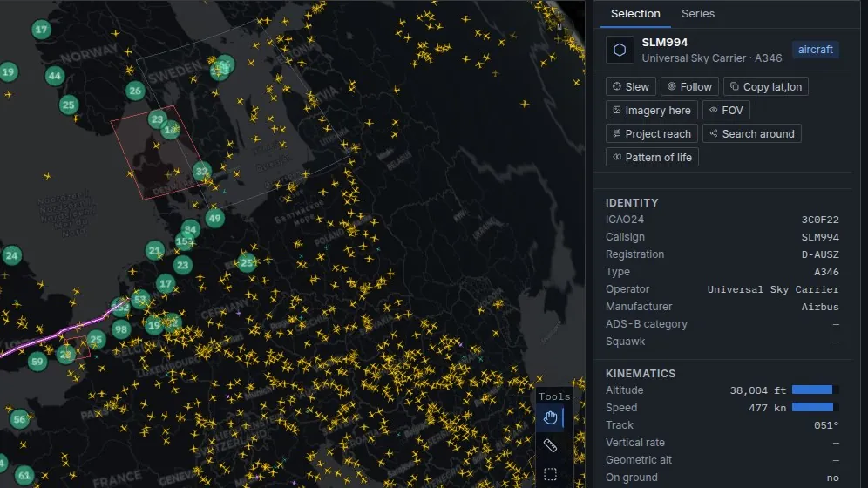The width and height of the screenshot is (868, 488).
Task: Click Copy lat,lon button
Action: (765, 87)
